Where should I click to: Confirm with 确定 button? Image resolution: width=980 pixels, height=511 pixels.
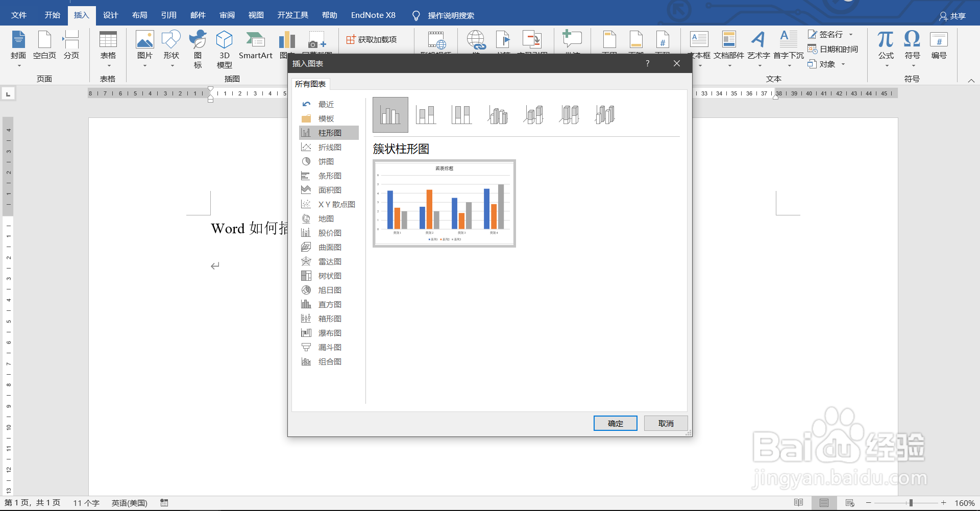coord(615,423)
